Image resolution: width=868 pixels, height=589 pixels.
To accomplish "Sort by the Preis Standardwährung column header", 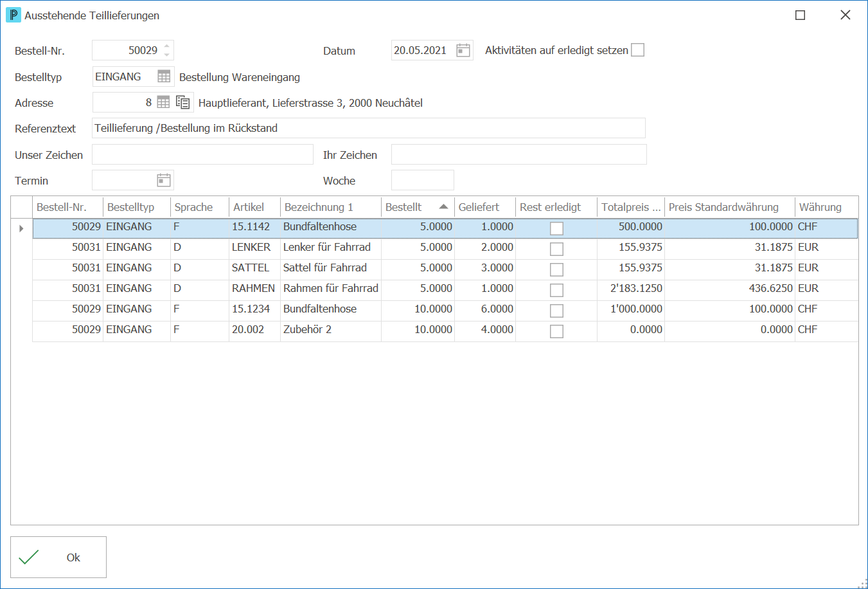I will (730, 207).
